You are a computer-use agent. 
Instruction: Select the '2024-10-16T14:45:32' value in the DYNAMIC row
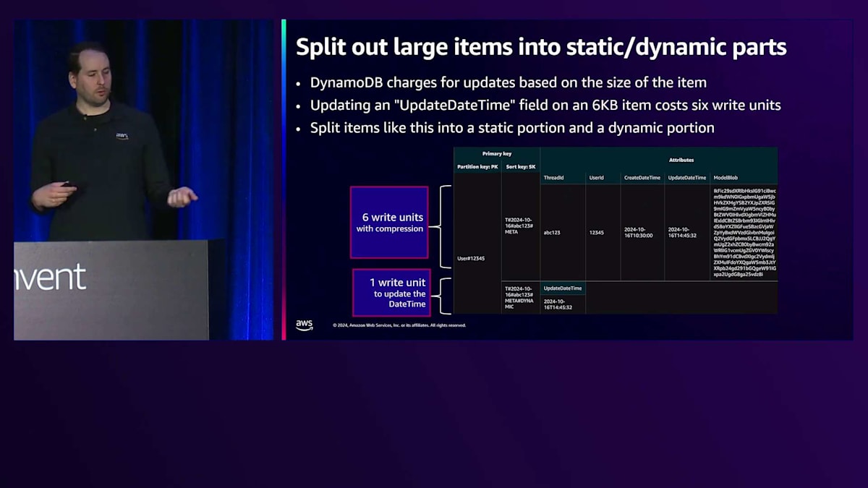coord(558,304)
